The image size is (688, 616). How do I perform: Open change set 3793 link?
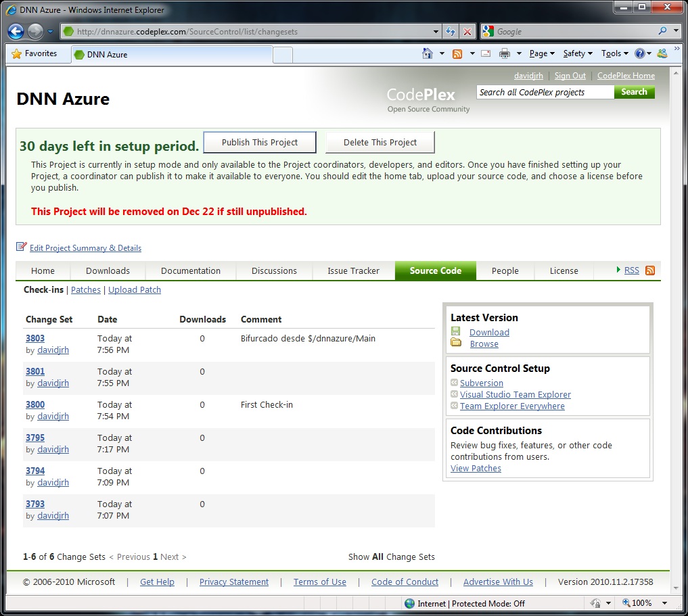tap(35, 504)
